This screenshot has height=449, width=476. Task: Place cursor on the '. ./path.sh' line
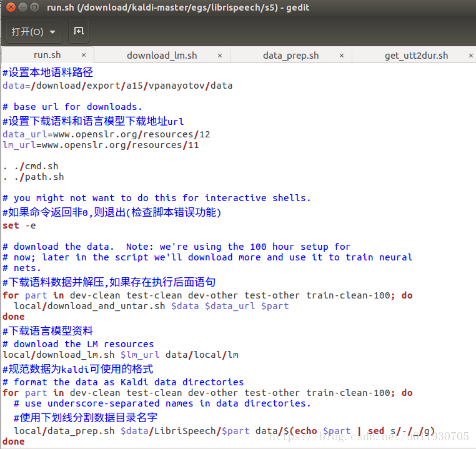click(33, 177)
